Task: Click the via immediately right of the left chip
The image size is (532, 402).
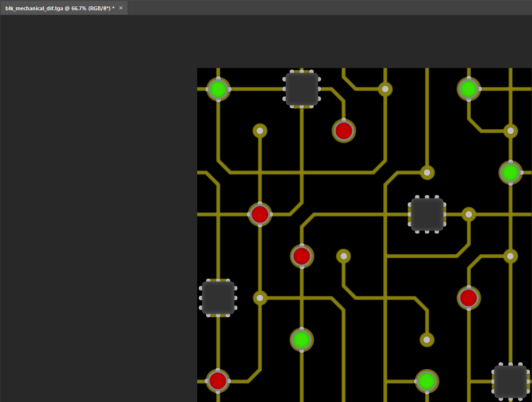Action: 259,298
